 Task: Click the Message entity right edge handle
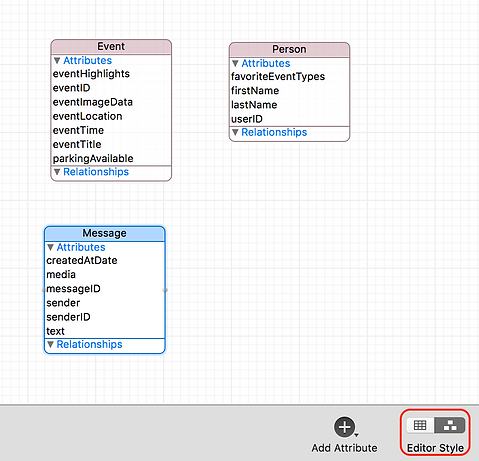(x=165, y=290)
